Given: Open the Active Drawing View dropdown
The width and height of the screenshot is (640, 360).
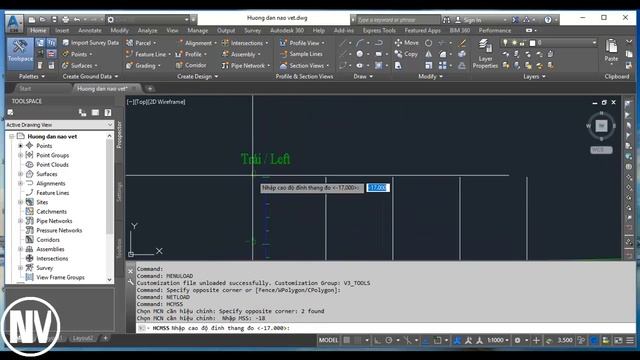Looking at the screenshot, I should [x=59, y=124].
